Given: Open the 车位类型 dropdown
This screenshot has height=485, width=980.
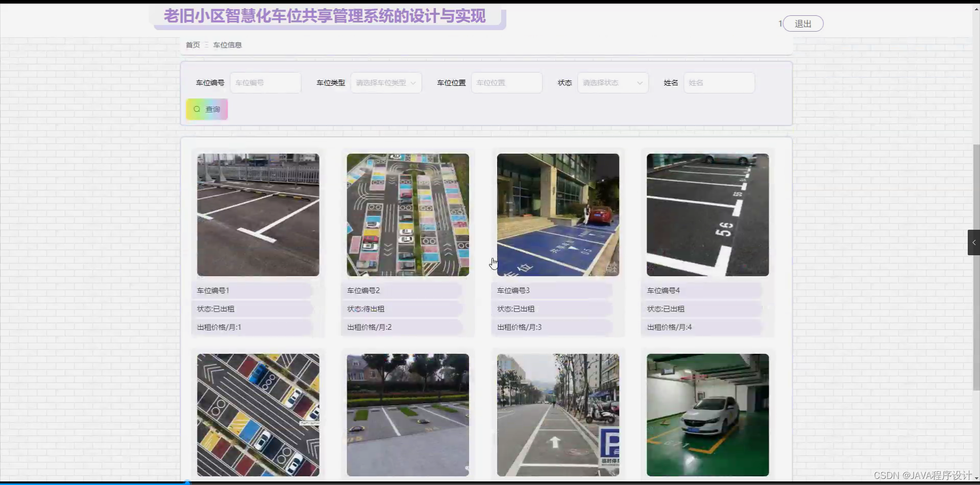Looking at the screenshot, I should click(x=386, y=83).
